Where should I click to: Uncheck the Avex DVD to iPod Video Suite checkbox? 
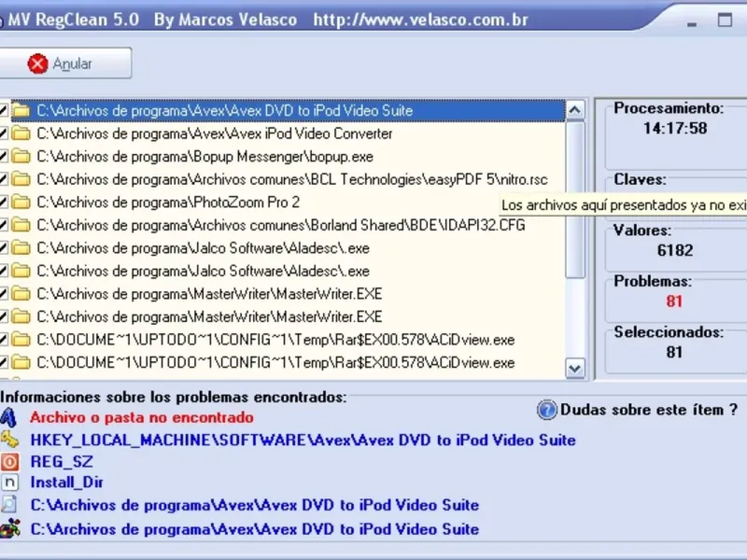(x=4, y=110)
